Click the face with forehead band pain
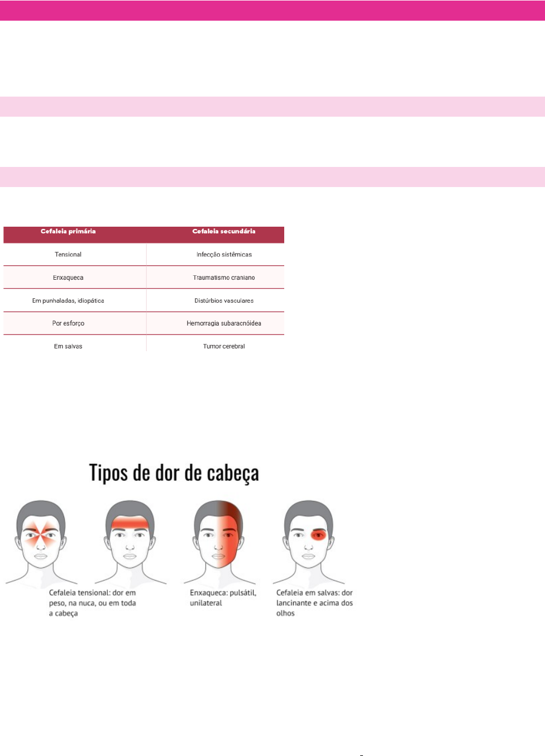Viewport: 545px width, 756px height. [x=130, y=536]
